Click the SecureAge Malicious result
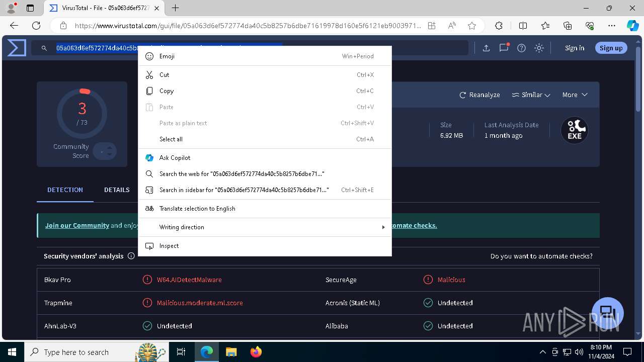 [x=451, y=280]
